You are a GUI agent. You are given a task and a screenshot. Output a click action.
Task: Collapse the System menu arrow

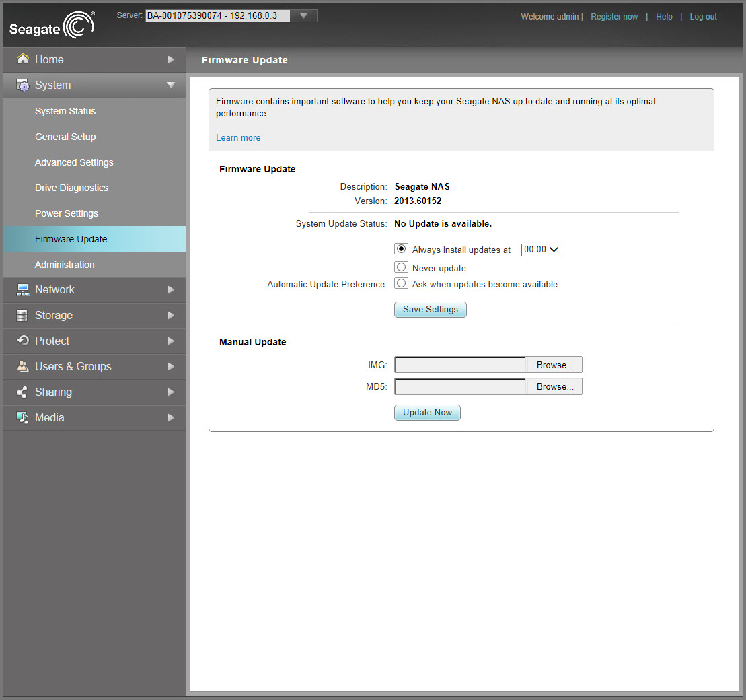171,85
